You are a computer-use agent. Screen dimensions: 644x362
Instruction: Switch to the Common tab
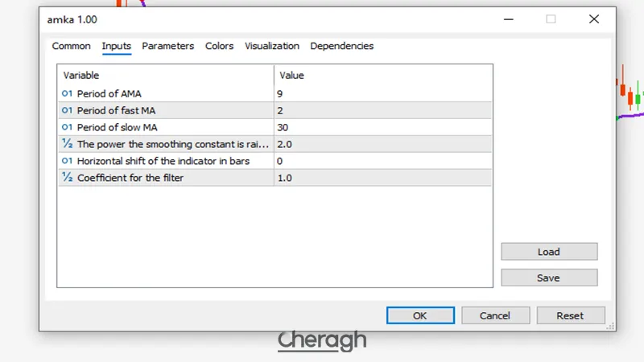click(71, 47)
